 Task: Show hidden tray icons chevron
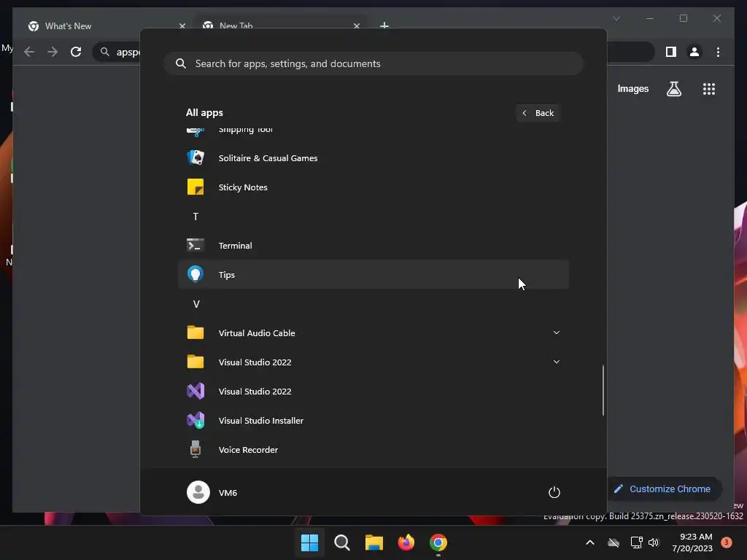pyautogui.click(x=589, y=542)
